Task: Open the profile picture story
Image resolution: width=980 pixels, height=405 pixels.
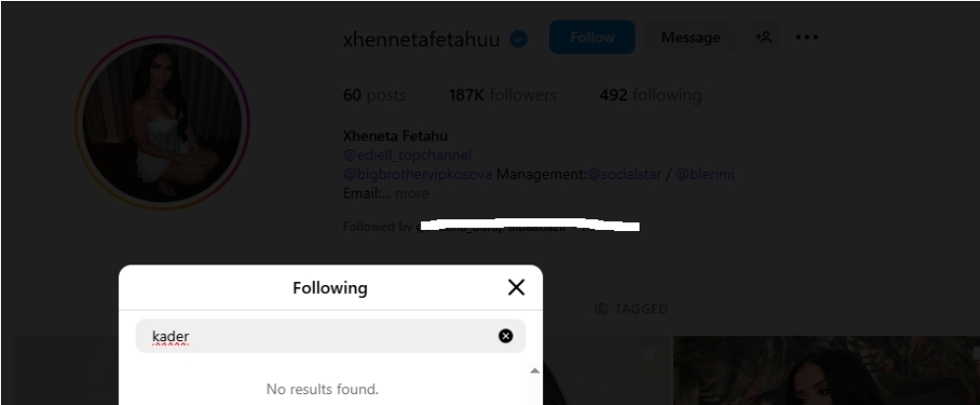Action: [162, 125]
